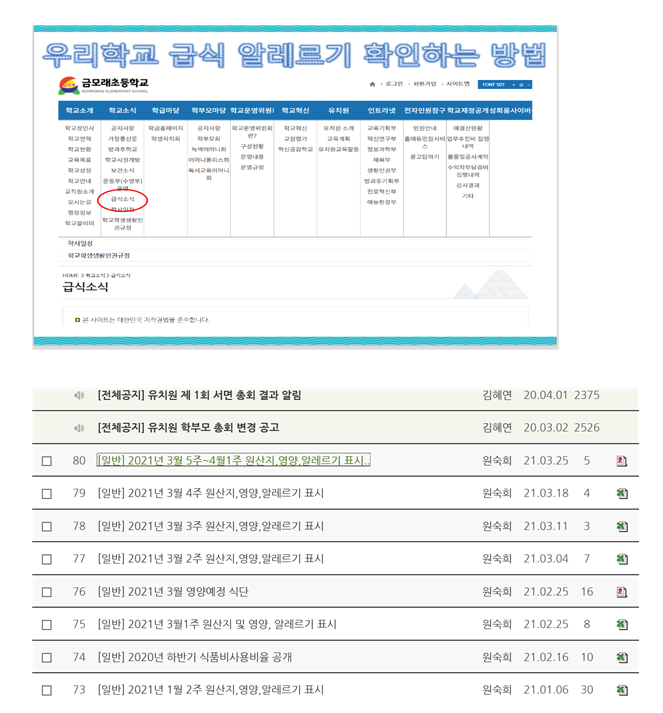663x713 pixels.
Task: Open the 인트라넷 main menu
Action: coord(382,110)
